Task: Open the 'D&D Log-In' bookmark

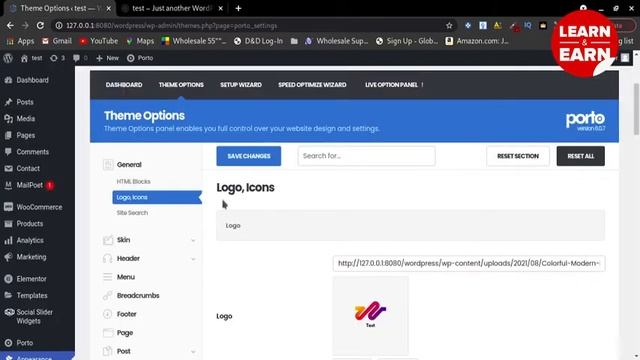Action: pos(258,41)
